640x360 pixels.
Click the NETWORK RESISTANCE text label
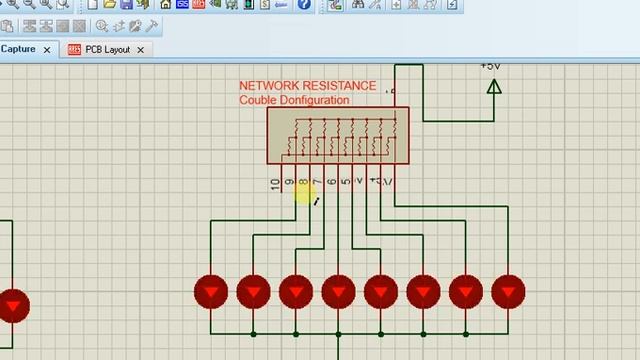click(x=308, y=86)
